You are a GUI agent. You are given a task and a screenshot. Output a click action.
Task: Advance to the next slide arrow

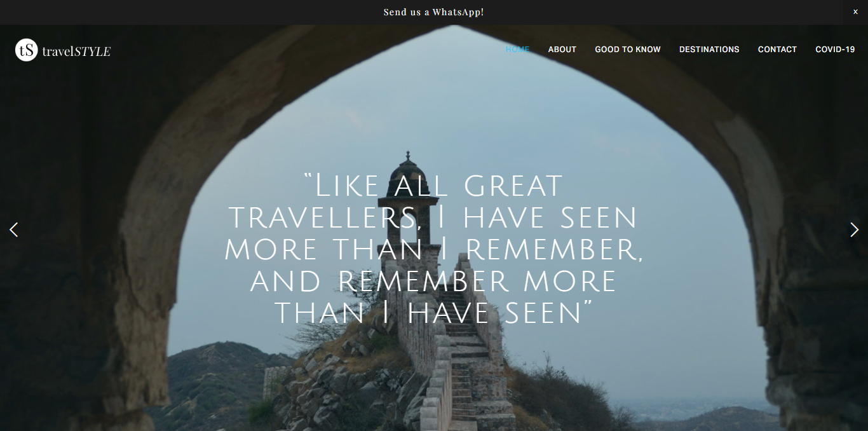click(x=854, y=229)
